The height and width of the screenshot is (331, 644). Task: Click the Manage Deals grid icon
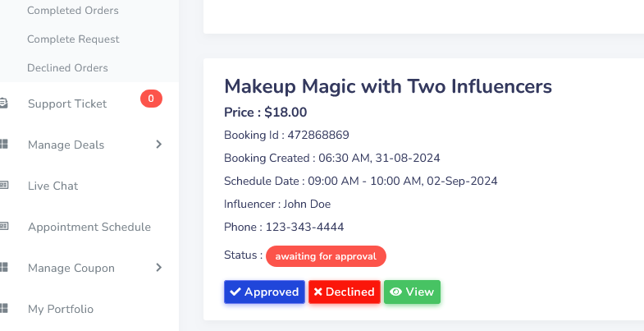pos(4,145)
